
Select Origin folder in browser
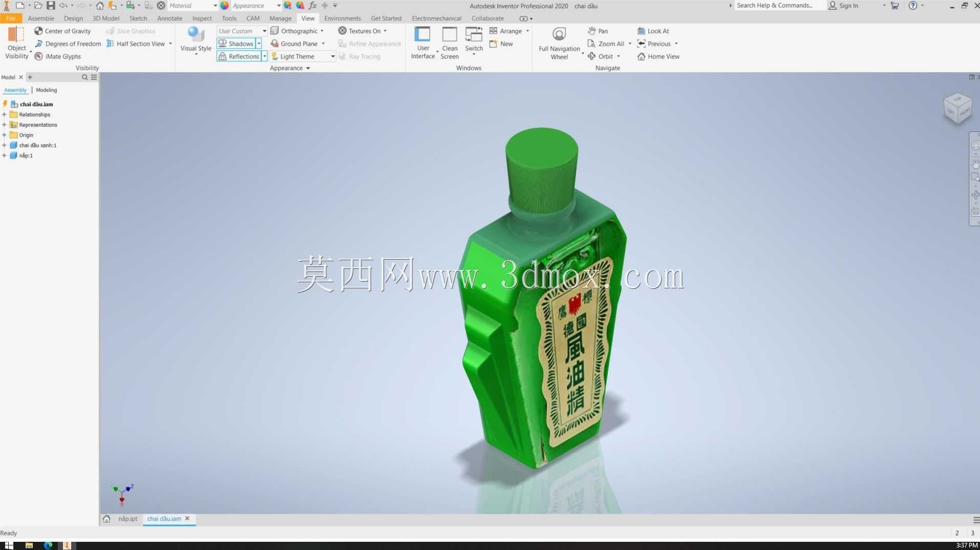pos(26,135)
